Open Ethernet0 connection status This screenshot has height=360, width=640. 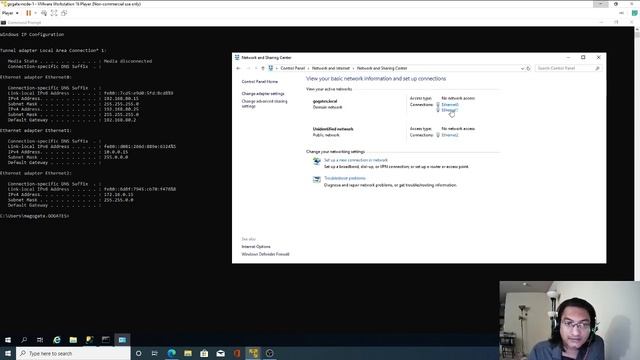point(450,104)
